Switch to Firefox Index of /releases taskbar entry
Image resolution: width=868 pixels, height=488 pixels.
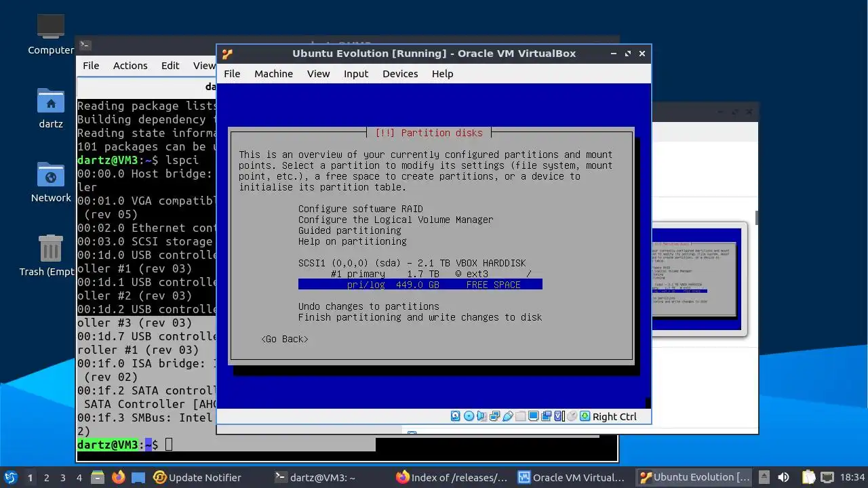tap(452, 477)
